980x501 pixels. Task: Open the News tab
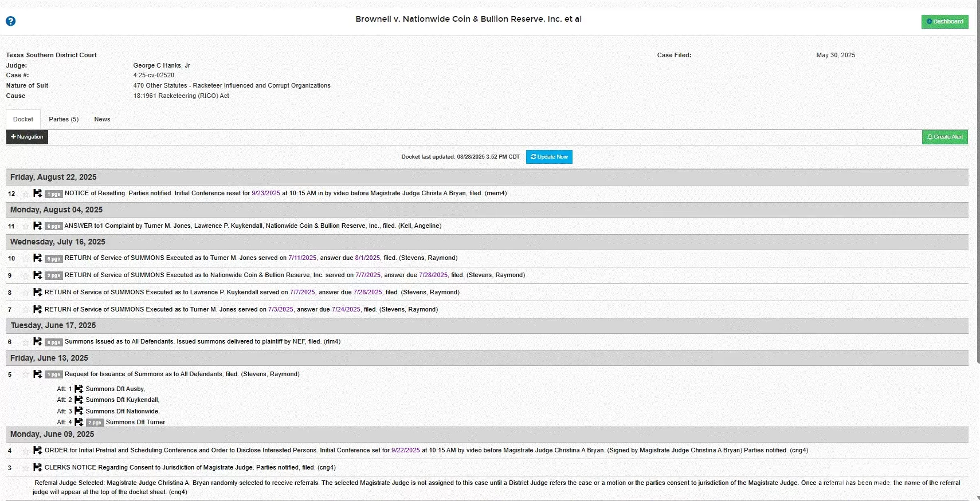pos(102,119)
